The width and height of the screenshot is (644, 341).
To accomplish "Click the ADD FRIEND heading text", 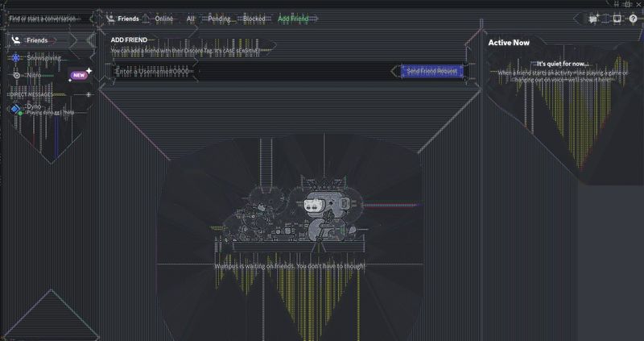I will tap(129, 40).
